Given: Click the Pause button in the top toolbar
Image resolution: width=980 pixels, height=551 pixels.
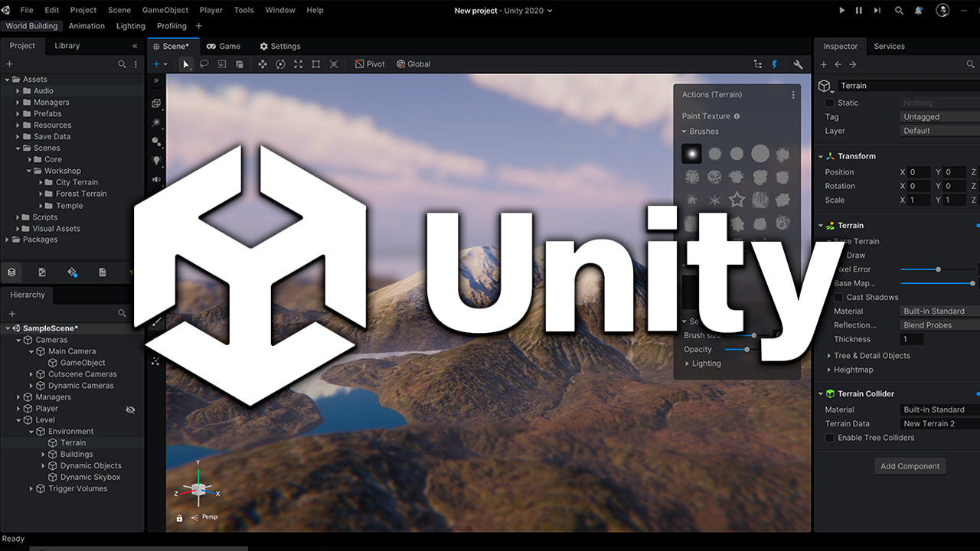Looking at the screenshot, I should coord(859,11).
